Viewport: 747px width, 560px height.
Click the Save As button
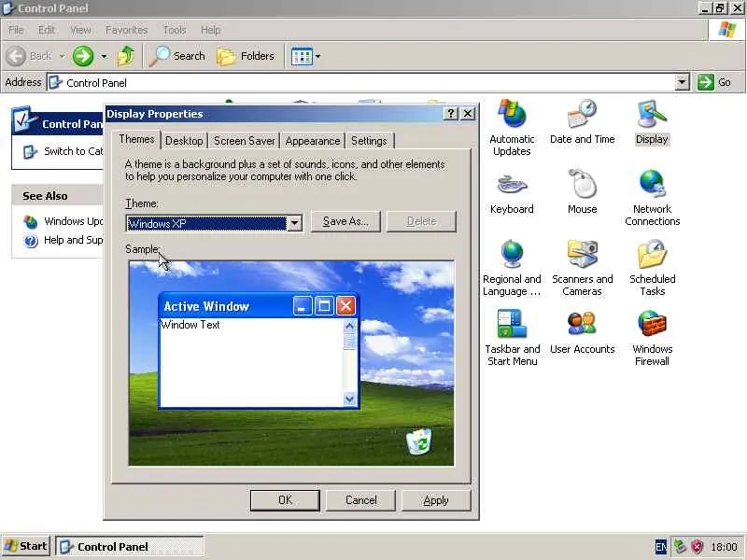pos(345,221)
